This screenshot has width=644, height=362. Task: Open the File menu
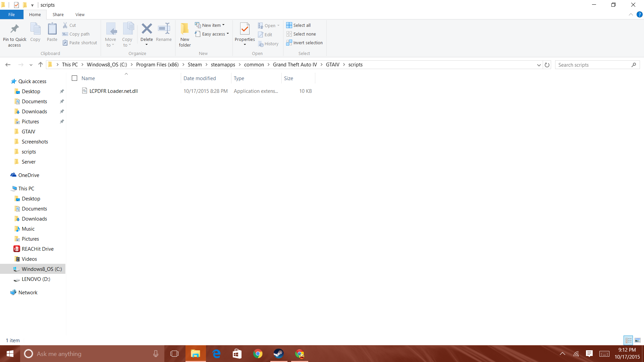(x=11, y=14)
